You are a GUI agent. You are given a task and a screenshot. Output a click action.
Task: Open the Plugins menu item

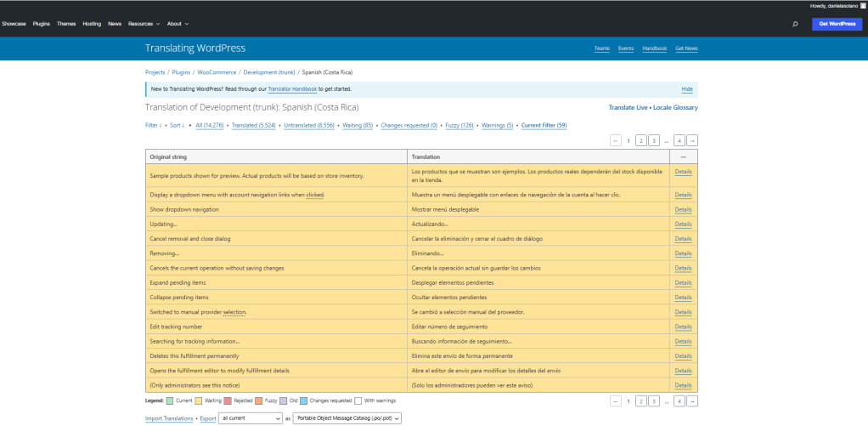(42, 24)
